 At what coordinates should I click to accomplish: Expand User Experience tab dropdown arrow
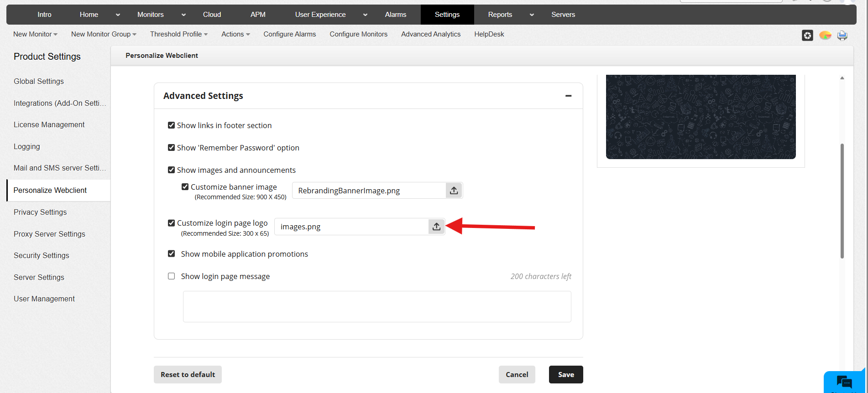pyautogui.click(x=365, y=15)
